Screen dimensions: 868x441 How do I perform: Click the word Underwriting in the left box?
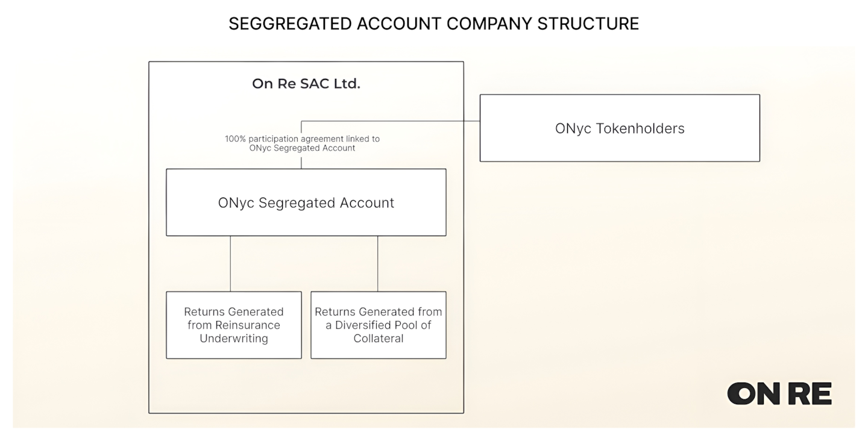[x=234, y=339]
